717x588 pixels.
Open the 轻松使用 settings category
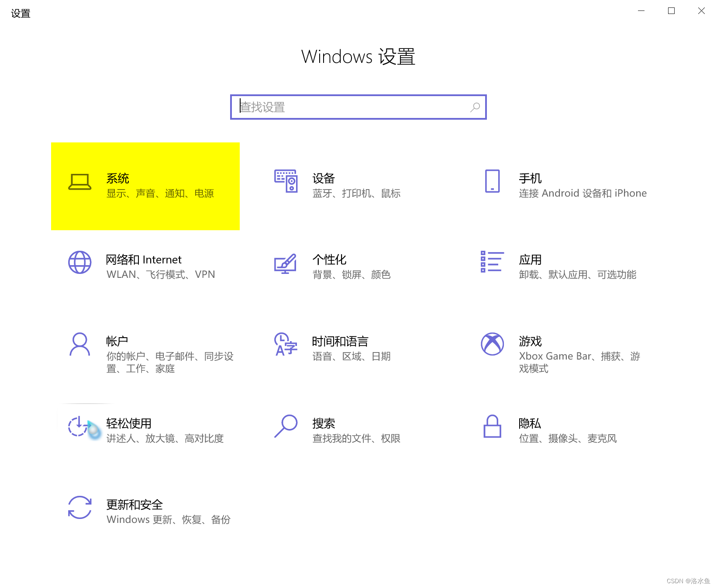[x=145, y=431]
